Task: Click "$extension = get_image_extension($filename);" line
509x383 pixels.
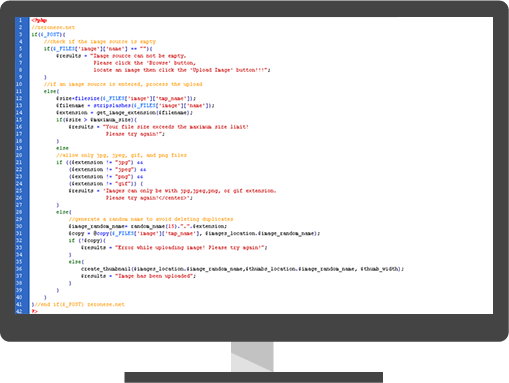Action: [124, 113]
